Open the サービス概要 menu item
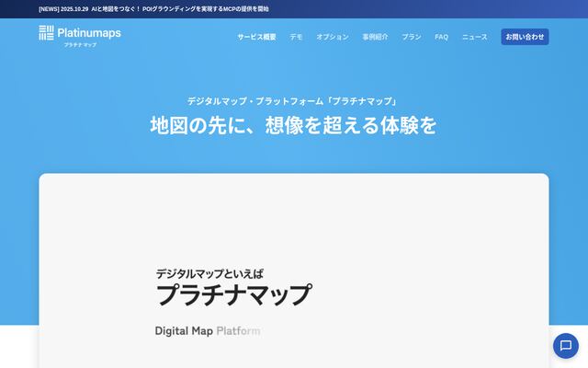 [x=256, y=37]
